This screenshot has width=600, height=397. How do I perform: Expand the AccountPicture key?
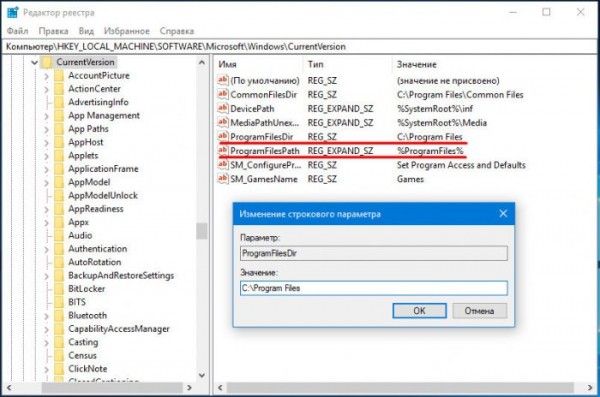click(x=46, y=76)
